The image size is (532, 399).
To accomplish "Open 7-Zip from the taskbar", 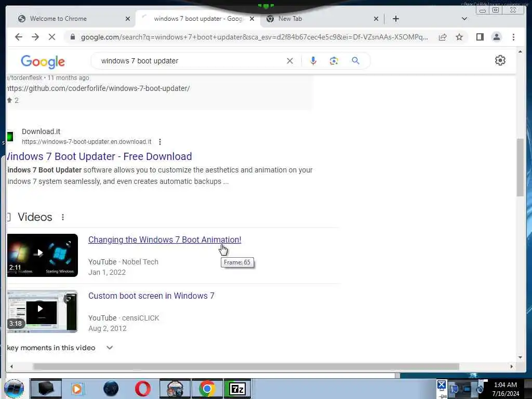I will tap(237, 389).
